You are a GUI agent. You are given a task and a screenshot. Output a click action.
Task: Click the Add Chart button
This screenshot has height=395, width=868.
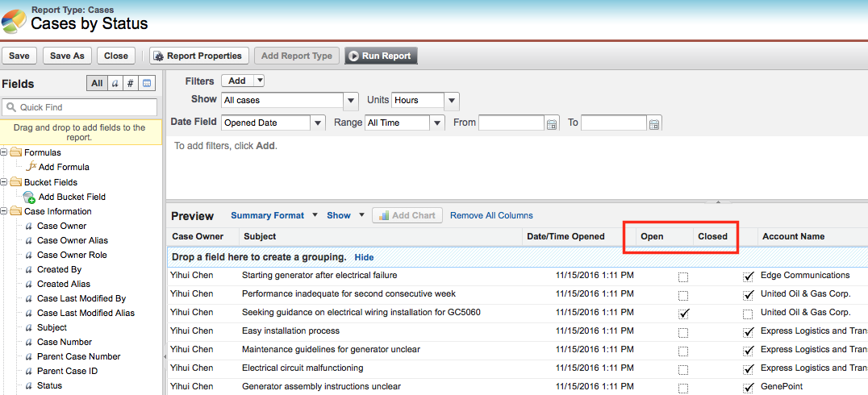407,215
